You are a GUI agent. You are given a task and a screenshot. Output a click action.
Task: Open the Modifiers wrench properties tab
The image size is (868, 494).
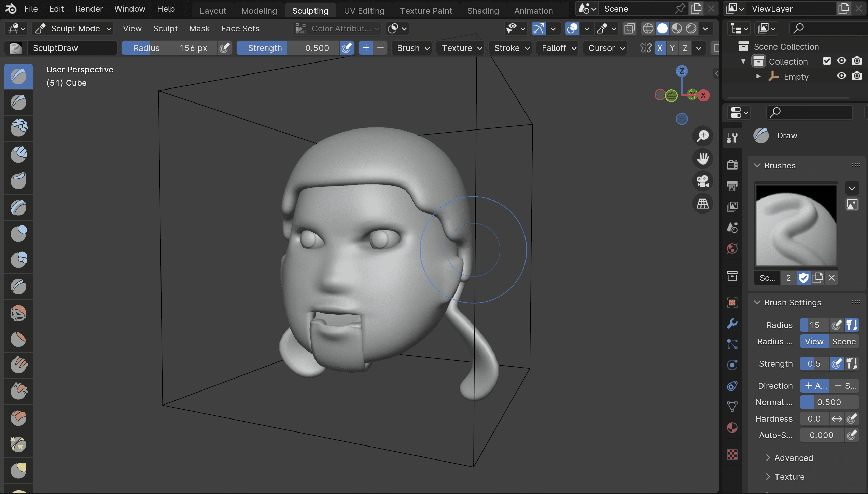[732, 323]
